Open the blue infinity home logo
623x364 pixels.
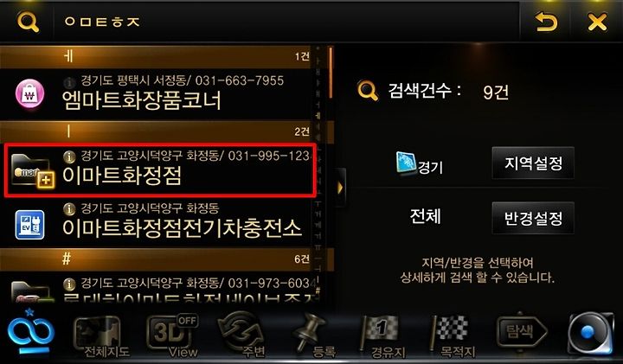tap(29, 332)
